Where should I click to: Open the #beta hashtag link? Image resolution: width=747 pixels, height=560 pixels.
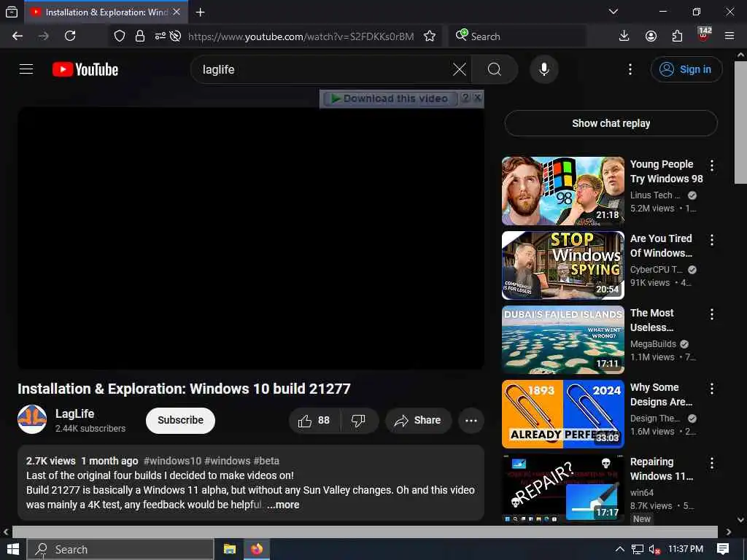click(266, 461)
